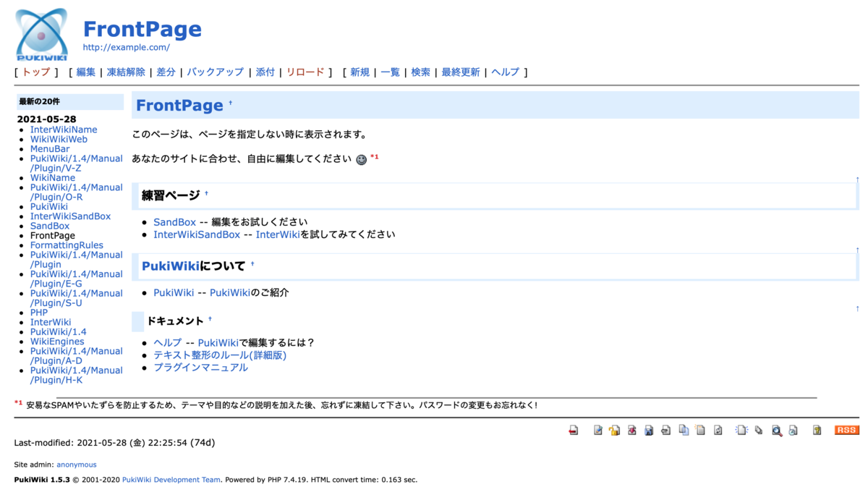Click the anchor dagger beside PukiWikiについて
Screen dimensions: 868x487
(252, 265)
